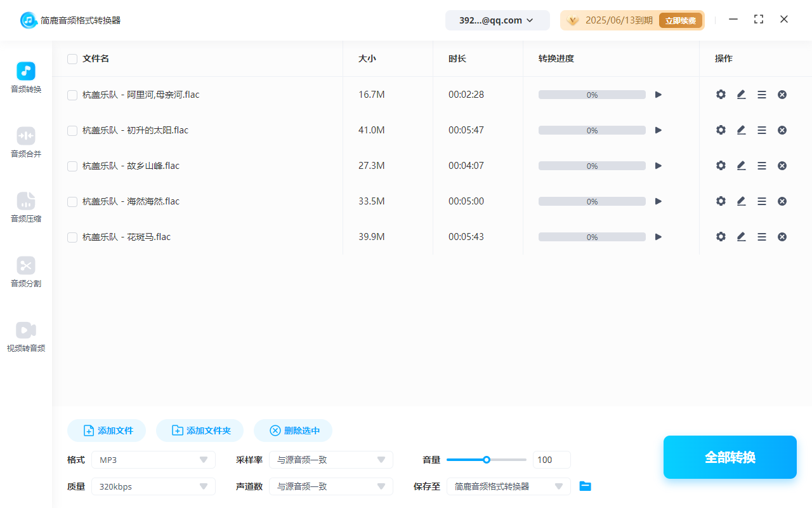
Task: Switch to 视频转音频 in the sidebar
Action: click(26, 337)
